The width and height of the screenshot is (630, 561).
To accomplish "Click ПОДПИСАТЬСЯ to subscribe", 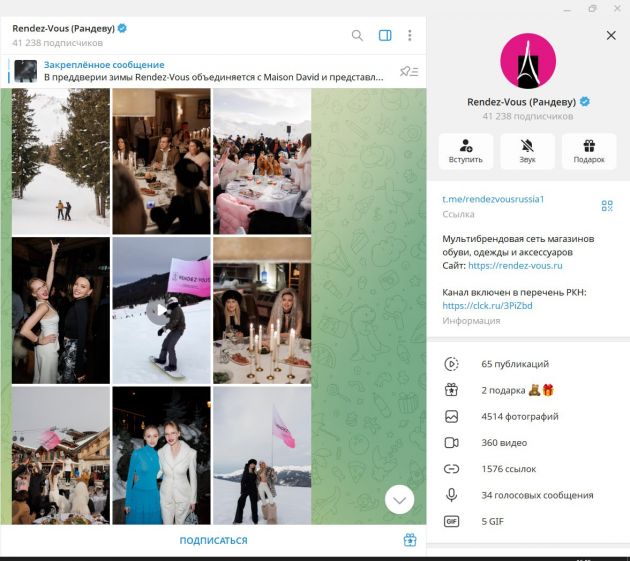I will (x=213, y=541).
